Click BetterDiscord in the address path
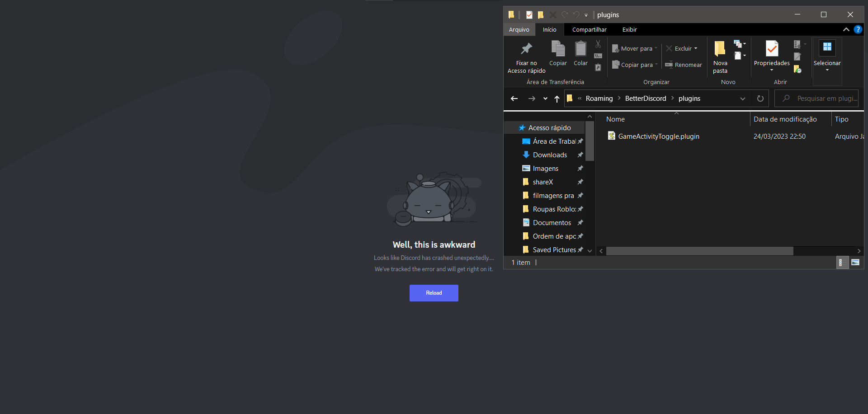Image resolution: width=868 pixels, height=414 pixels. (x=646, y=99)
